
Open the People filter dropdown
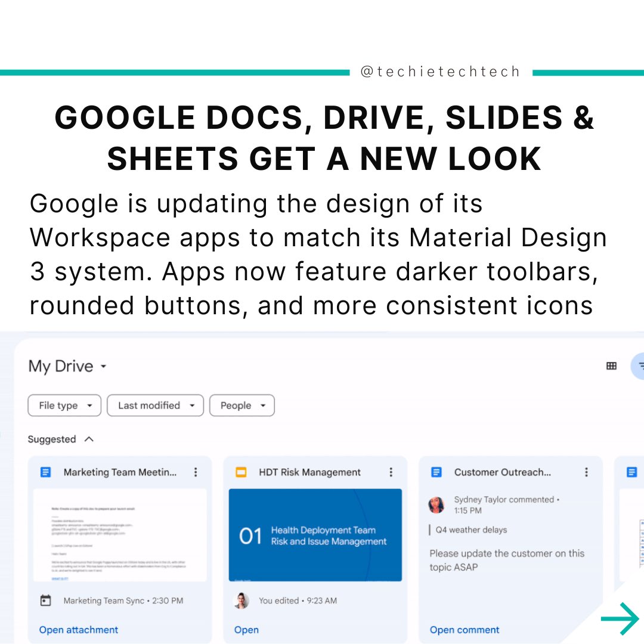point(242,405)
